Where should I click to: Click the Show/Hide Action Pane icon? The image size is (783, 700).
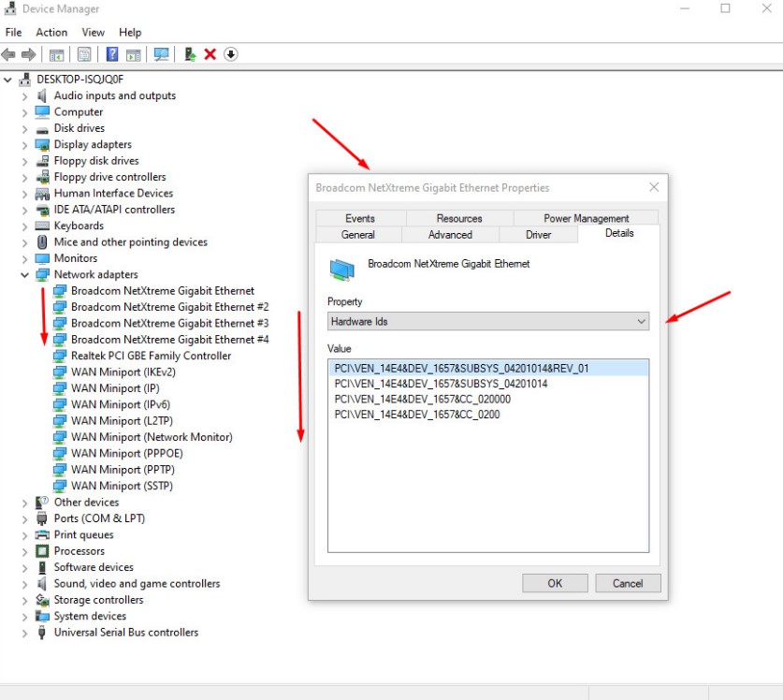point(134,54)
